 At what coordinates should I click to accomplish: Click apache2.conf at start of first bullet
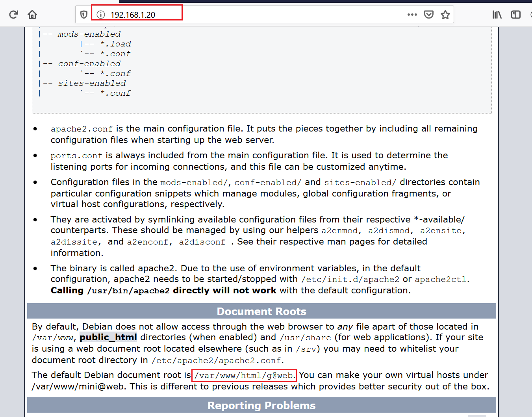coord(82,129)
